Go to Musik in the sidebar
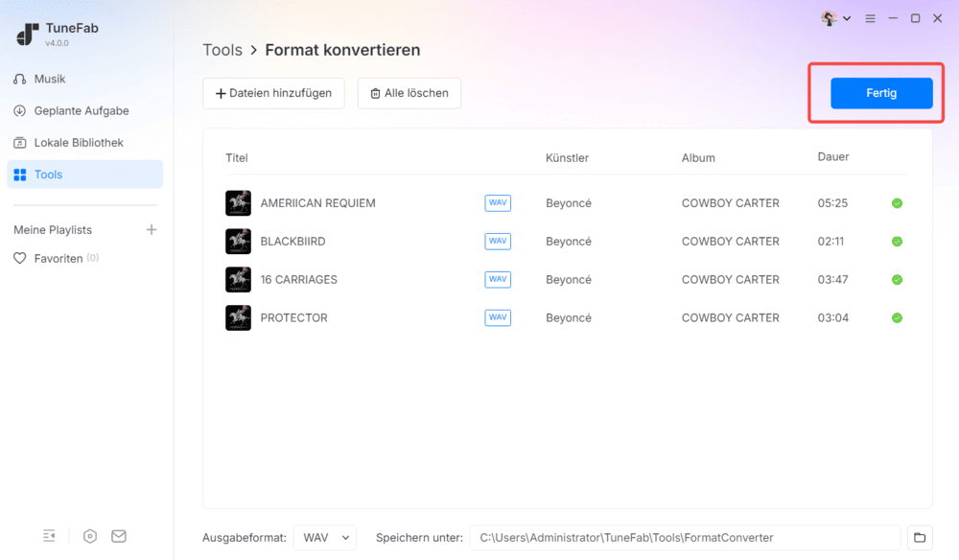Image resolution: width=959 pixels, height=560 pixels. point(50,79)
